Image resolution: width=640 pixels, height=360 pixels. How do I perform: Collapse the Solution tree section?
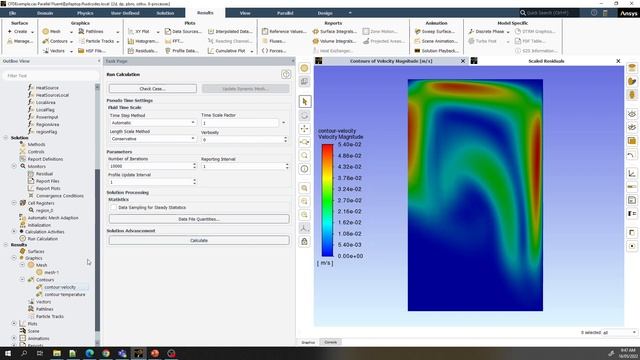[6, 138]
